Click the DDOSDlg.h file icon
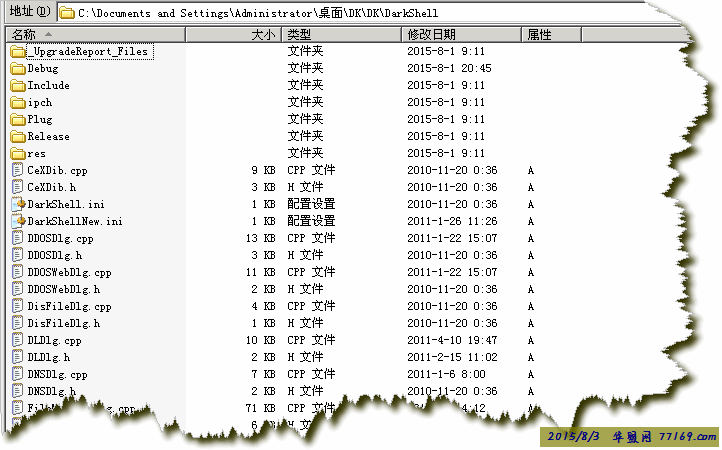The width and height of the screenshot is (722, 450). pos(17,256)
